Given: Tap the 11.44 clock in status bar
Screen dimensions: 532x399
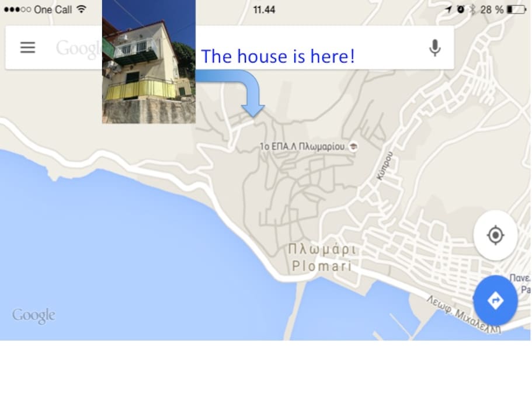Looking at the screenshot, I should (264, 9).
